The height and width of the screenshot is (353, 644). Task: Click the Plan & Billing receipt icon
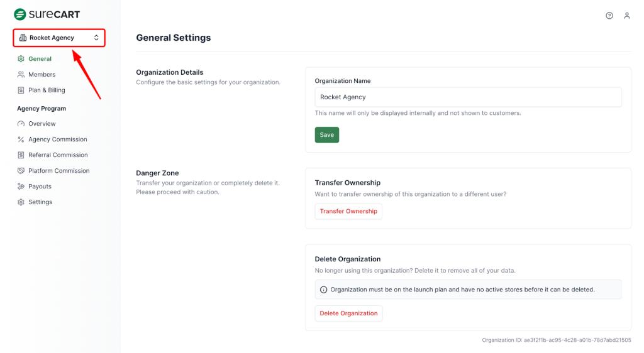[x=21, y=90]
